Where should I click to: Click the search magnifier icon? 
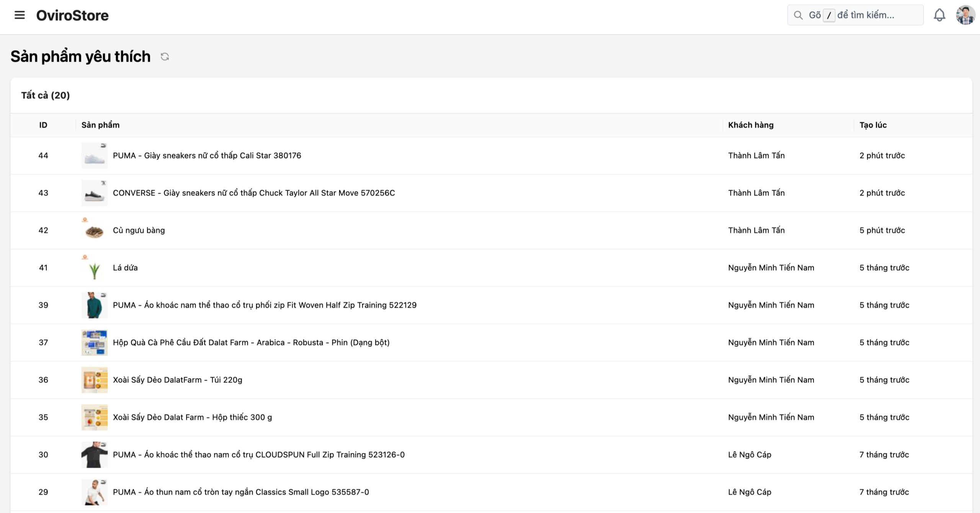[x=798, y=15]
